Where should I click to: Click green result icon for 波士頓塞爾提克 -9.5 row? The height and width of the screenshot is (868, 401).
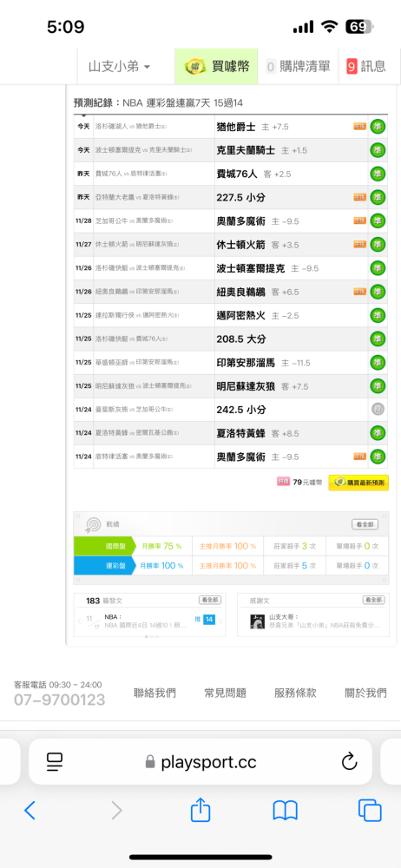tap(378, 268)
